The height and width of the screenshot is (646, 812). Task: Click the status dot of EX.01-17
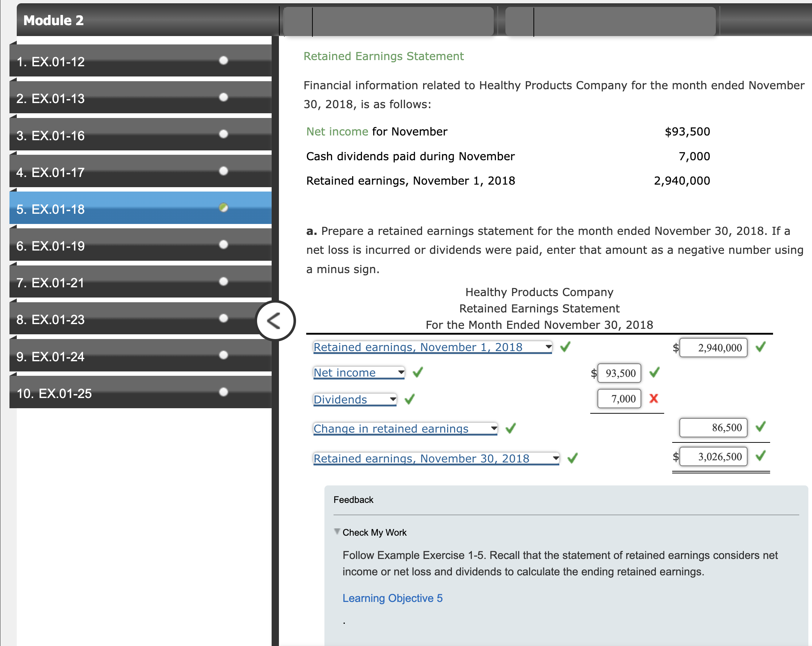coord(223,171)
